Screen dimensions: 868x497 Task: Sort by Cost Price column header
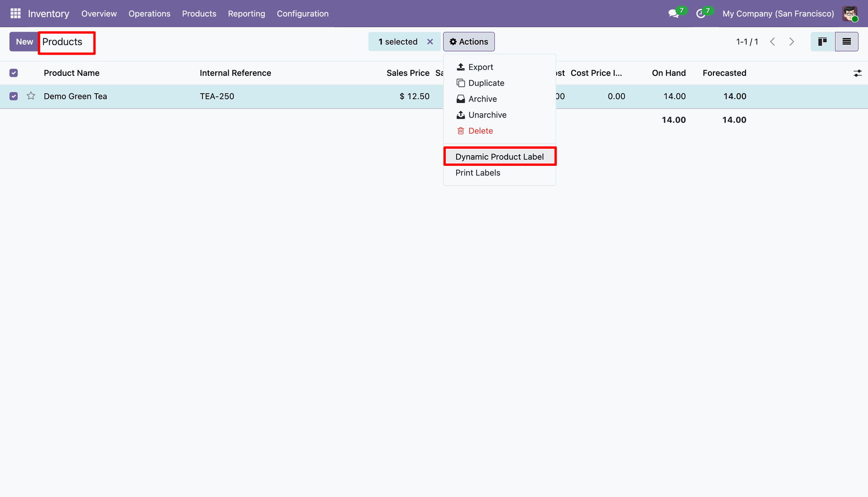596,73
